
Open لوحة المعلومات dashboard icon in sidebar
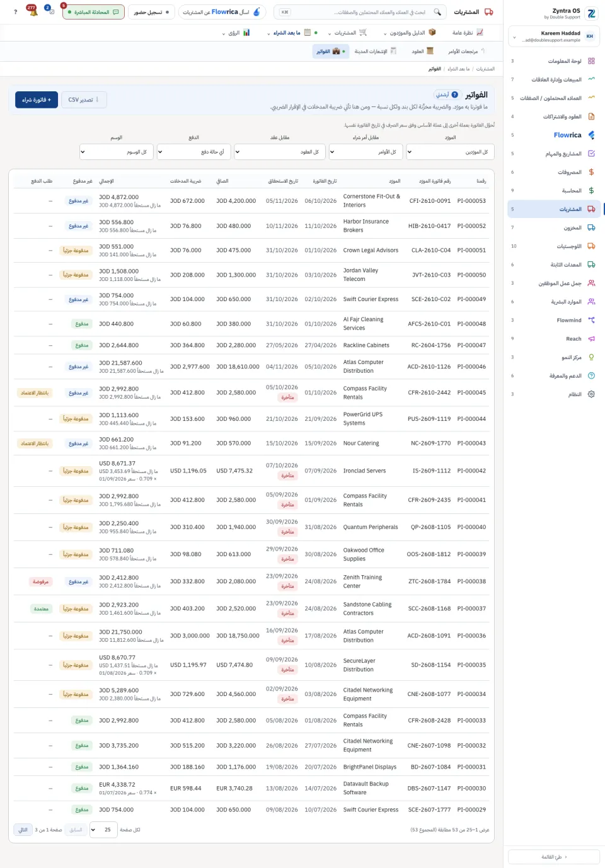591,61
